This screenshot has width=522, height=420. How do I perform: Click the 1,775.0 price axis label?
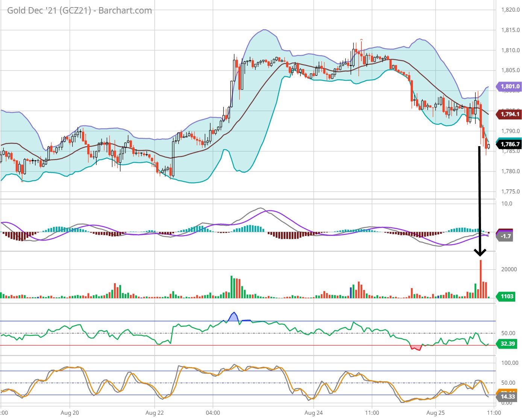tap(510, 192)
